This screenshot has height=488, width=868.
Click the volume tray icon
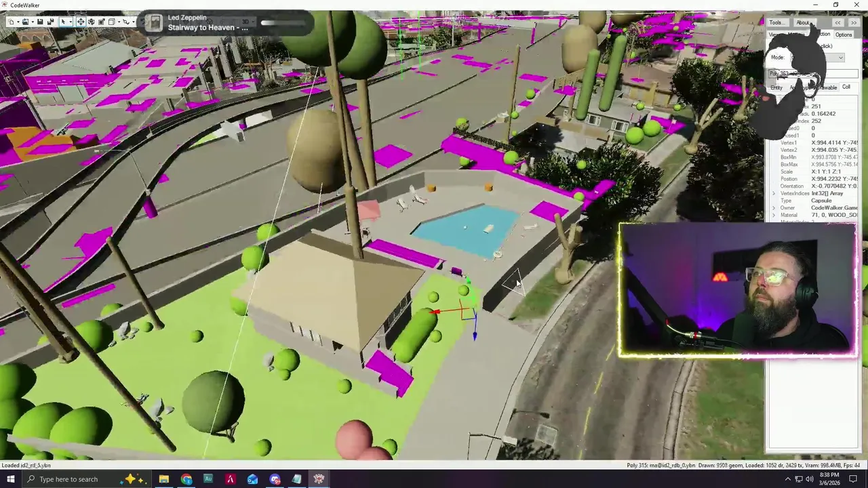(x=810, y=479)
